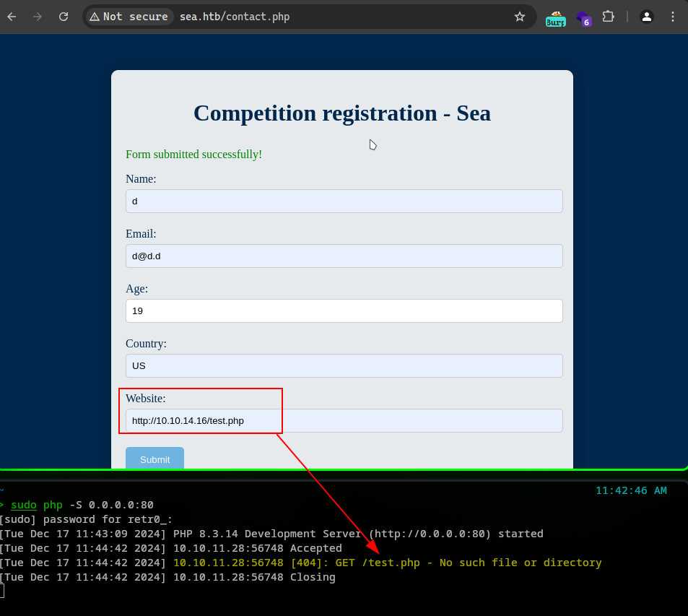The width and height of the screenshot is (688, 616).
Task: Open the Extensions puzzle-piece menu
Action: coord(608,17)
